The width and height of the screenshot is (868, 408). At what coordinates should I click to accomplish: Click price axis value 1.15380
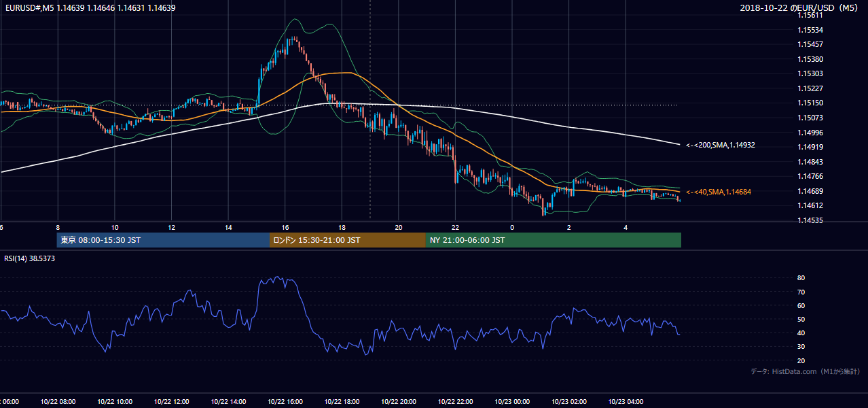pyautogui.click(x=810, y=59)
